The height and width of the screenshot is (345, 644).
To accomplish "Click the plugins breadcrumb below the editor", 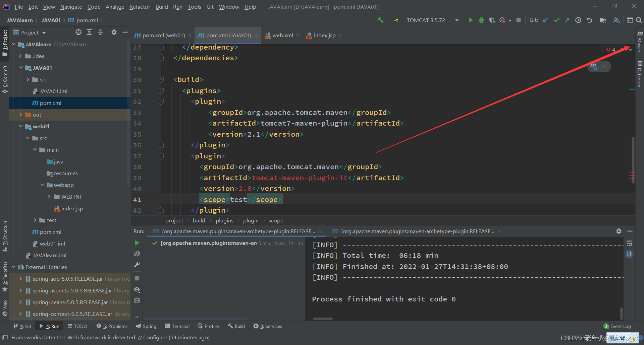I will [224, 220].
